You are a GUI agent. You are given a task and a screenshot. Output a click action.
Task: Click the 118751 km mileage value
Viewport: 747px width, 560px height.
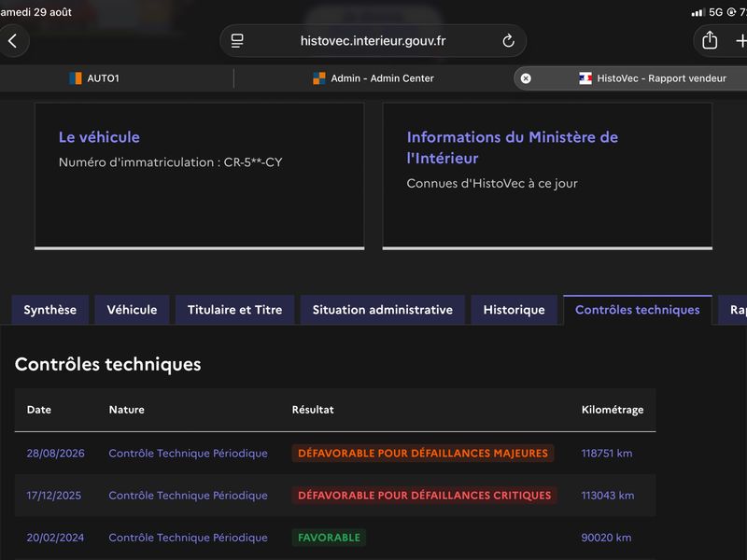click(607, 454)
